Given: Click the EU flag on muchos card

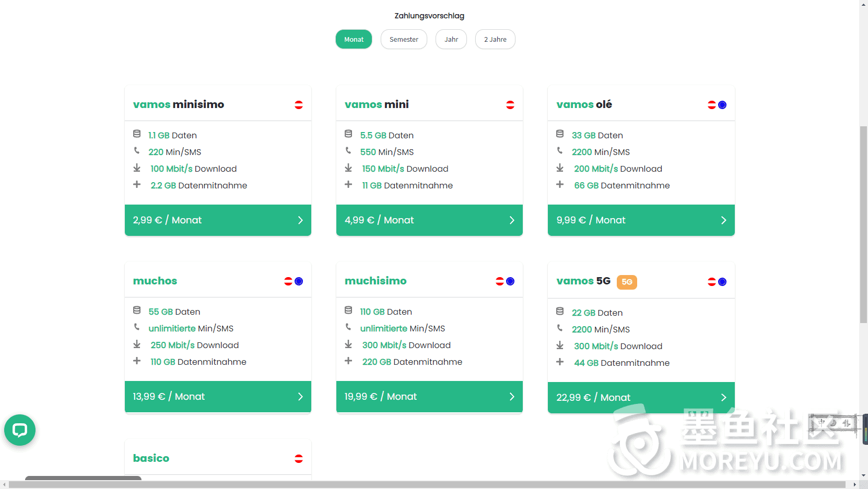Looking at the screenshot, I should tap(299, 281).
